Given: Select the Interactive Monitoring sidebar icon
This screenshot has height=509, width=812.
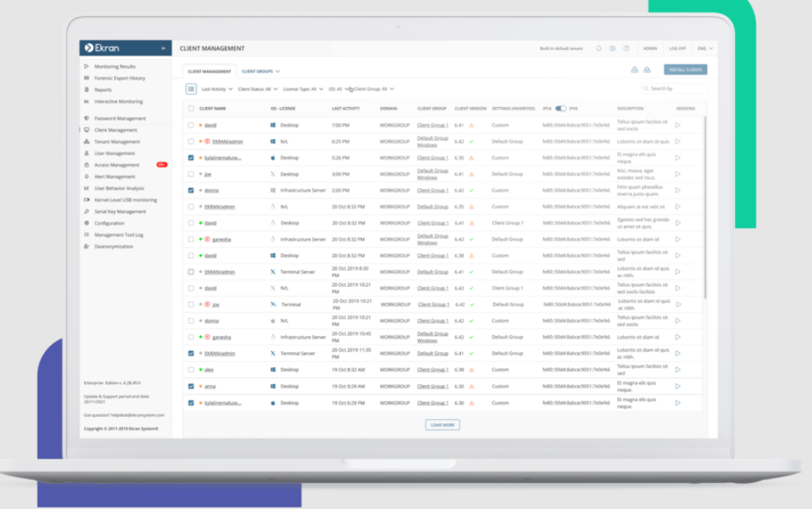Looking at the screenshot, I should click(86, 101).
